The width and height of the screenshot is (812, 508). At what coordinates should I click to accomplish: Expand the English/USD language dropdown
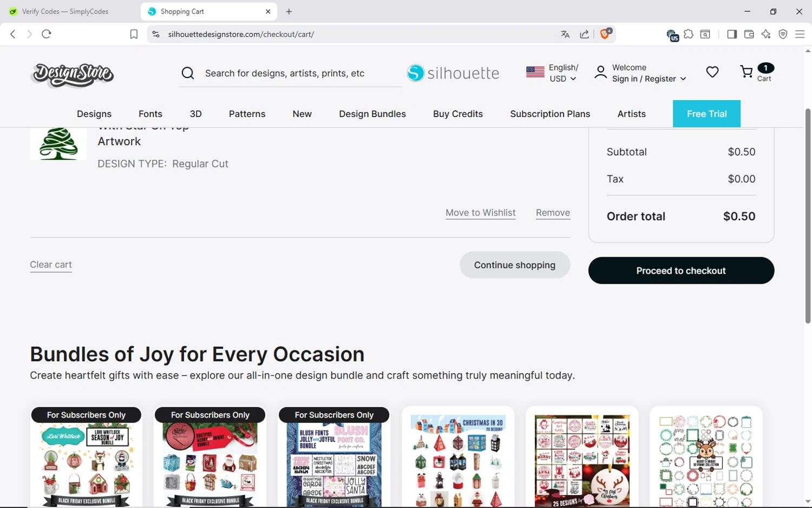(563, 73)
